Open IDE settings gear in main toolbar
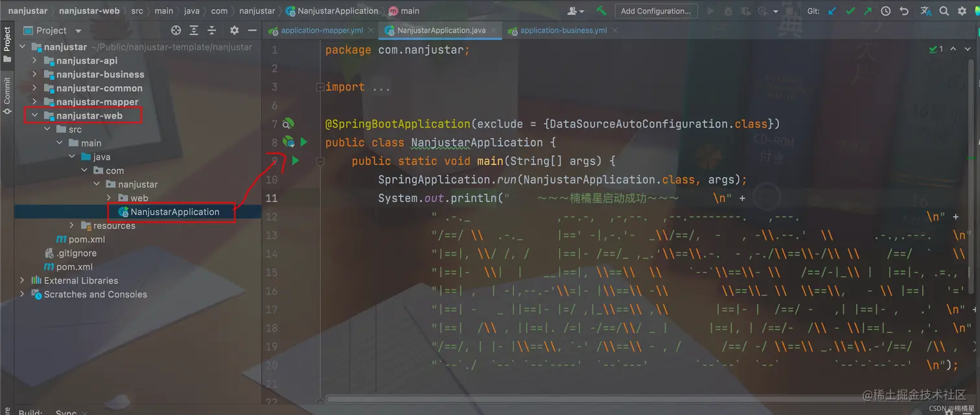Viewport: 980px width, 415px height. click(962, 11)
